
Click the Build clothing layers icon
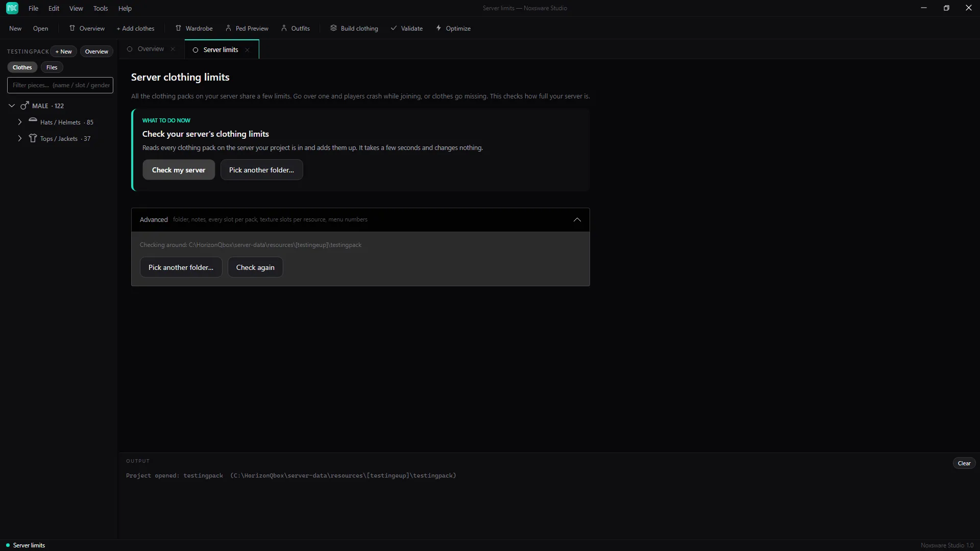tap(333, 28)
